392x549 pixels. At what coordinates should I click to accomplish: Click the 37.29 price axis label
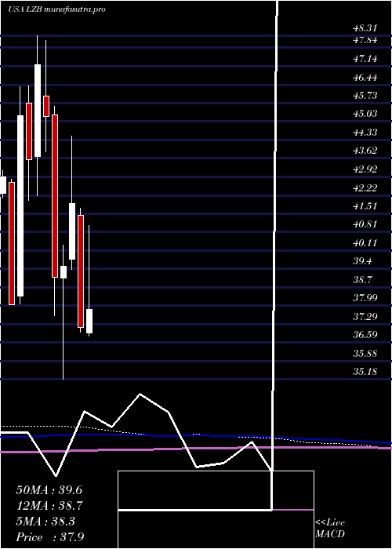365,317
